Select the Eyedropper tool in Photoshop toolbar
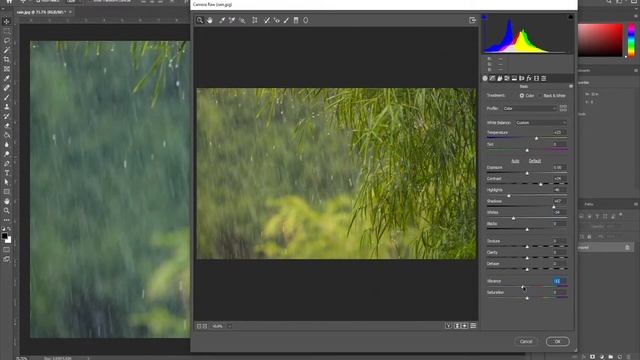Screen dimensions: 640x360 [7, 78]
